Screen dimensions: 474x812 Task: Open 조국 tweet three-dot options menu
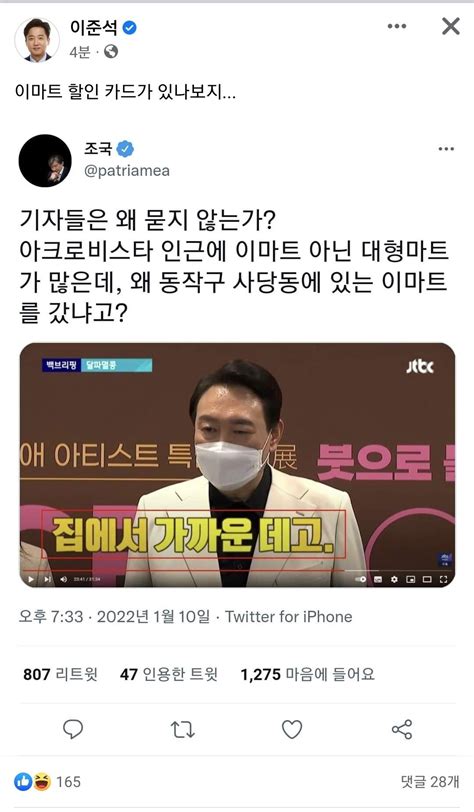point(446,149)
